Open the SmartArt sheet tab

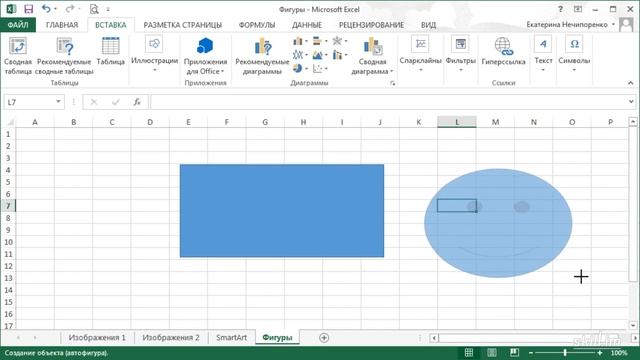[231, 338]
